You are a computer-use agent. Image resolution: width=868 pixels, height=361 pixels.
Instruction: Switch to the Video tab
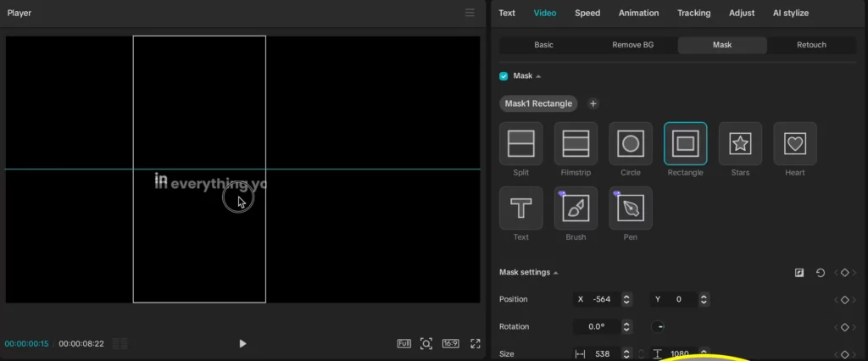(545, 13)
